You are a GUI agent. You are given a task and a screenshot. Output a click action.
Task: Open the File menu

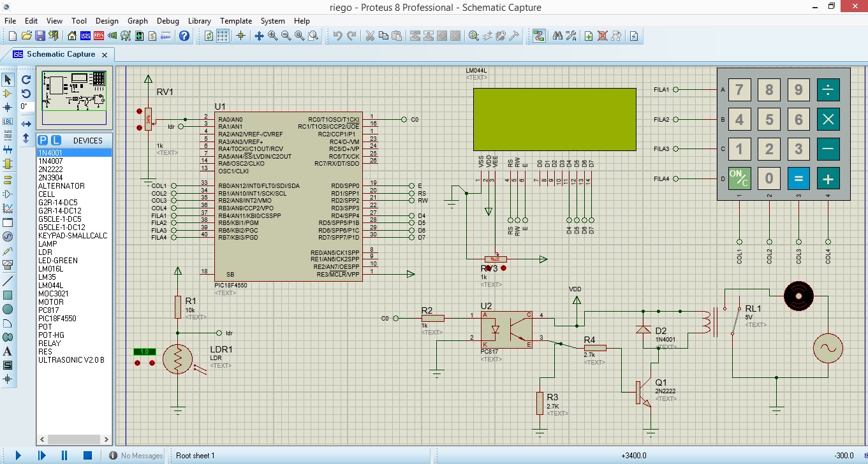point(10,20)
